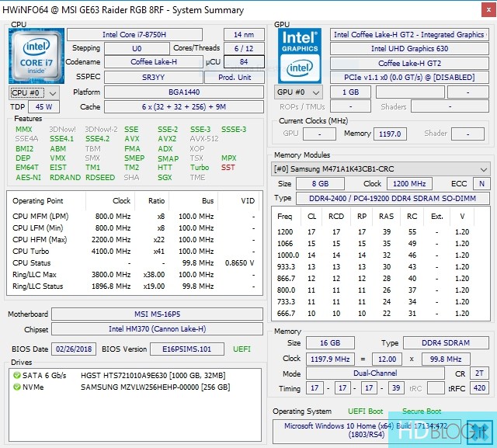This screenshot has width=497, height=448.
Task: Click the Intel HM370 (Cannon Lake-H) chipset field
Action: coord(157,329)
